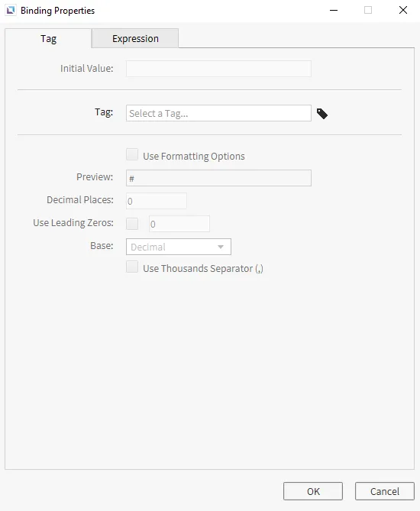This screenshot has height=511, width=420.
Task: Click the Preview text box
Action: pos(218,178)
